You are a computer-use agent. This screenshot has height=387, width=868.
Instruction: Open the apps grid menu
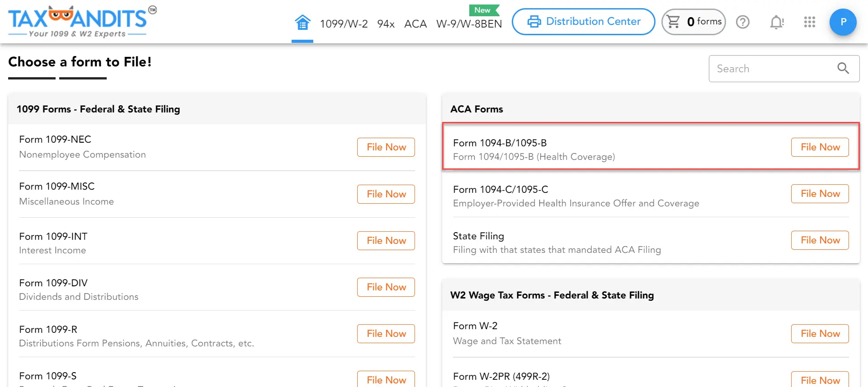pos(810,22)
